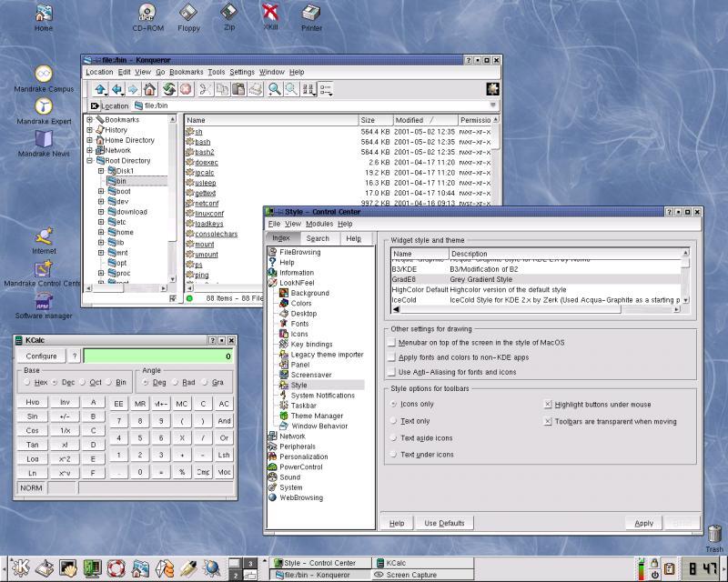The image size is (728, 582).
Task: Open the K menu on the panel
Action: click(19, 568)
